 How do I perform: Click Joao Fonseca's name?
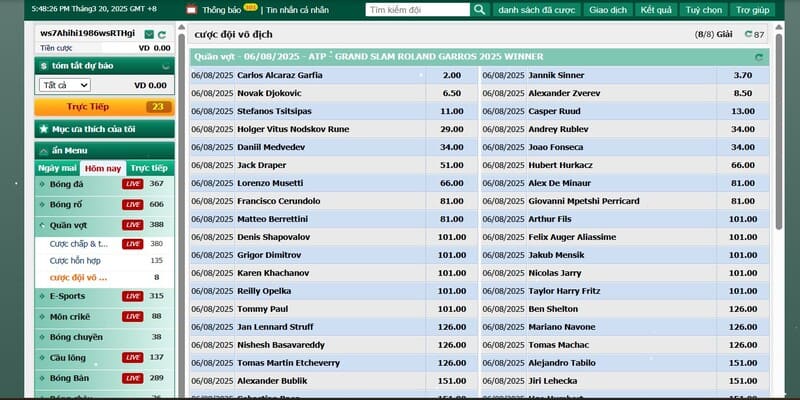pos(556,147)
